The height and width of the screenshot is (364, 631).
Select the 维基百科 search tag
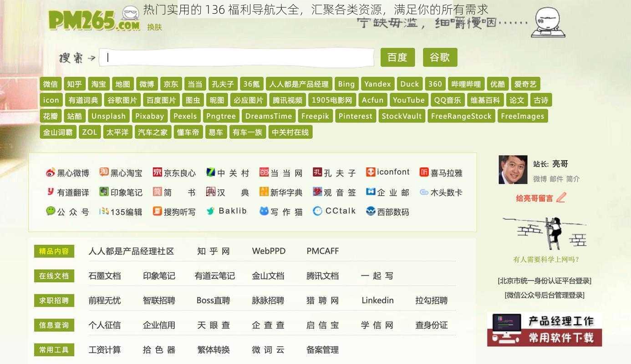[x=485, y=100]
